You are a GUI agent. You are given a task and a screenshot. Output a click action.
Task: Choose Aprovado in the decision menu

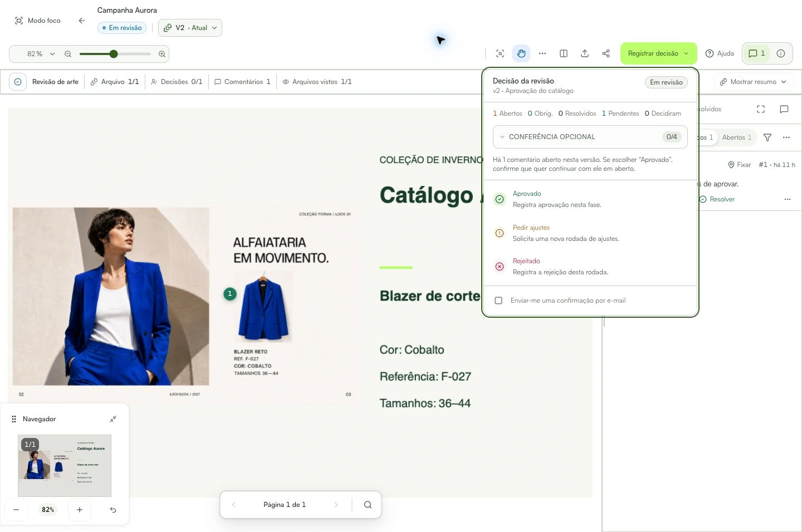pyautogui.click(x=590, y=199)
